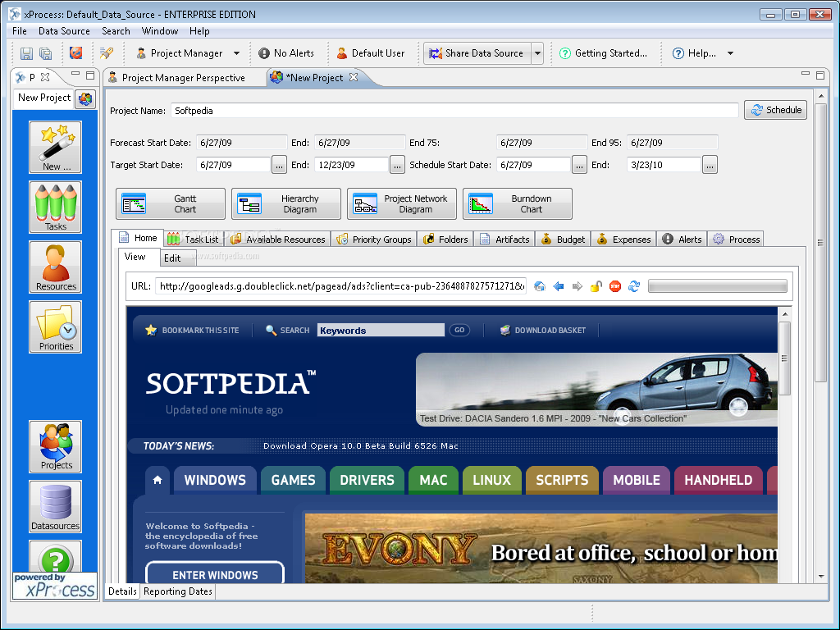Open the Search menu
This screenshot has height=630, width=840.
coord(116,31)
